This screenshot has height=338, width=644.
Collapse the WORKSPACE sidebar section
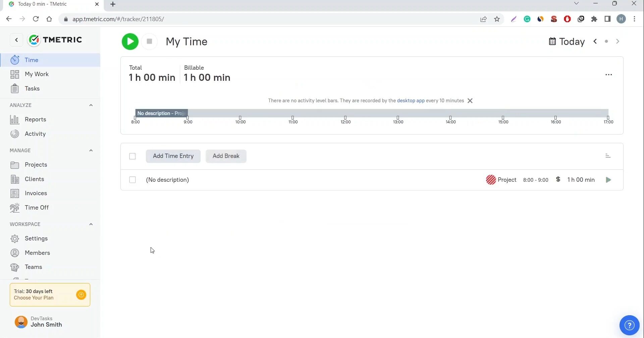[91, 224]
